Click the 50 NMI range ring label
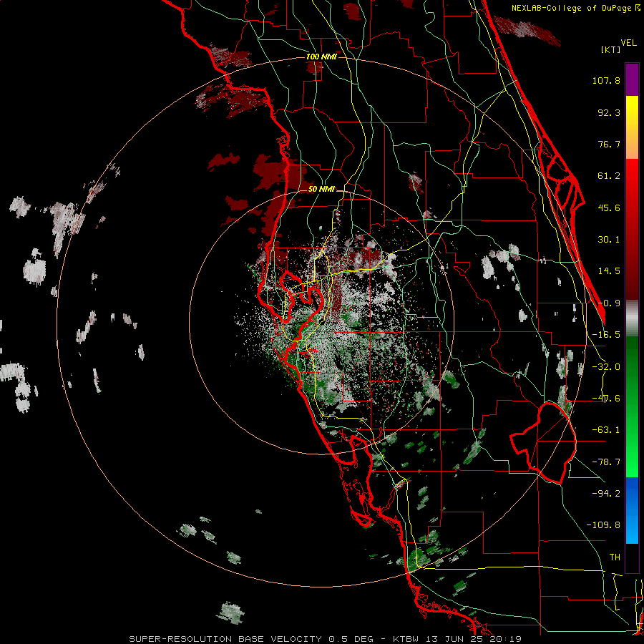Screen dimensions: 644x644 click(x=321, y=190)
